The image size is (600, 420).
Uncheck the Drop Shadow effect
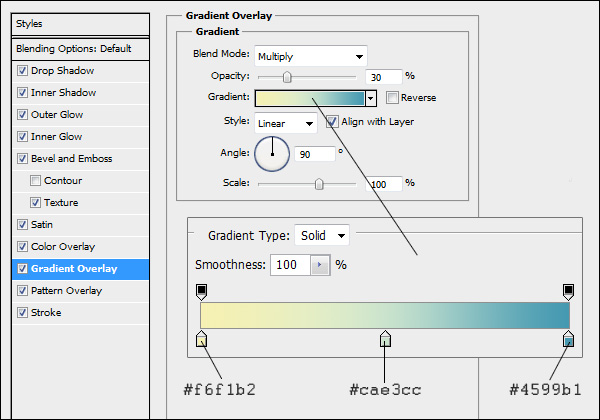(x=24, y=71)
